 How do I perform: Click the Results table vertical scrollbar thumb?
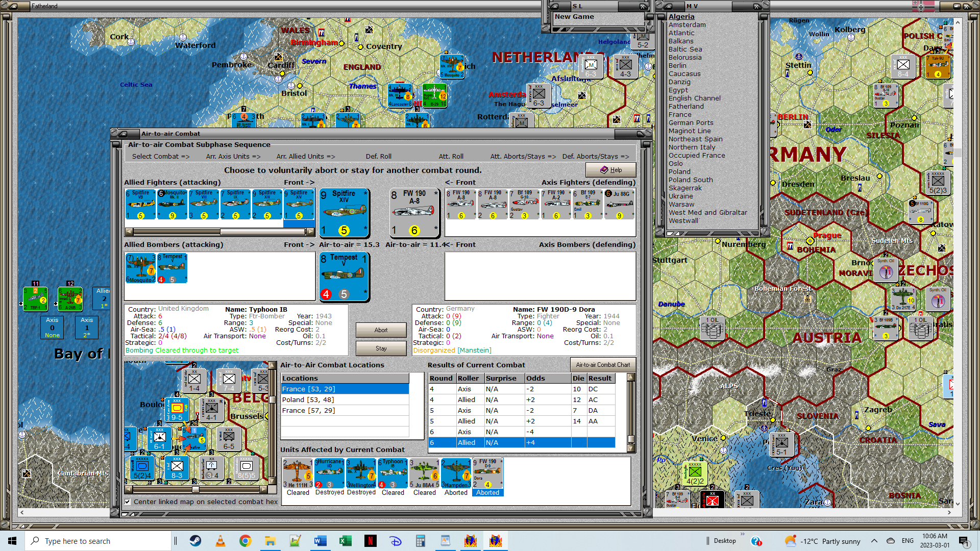pyautogui.click(x=631, y=439)
